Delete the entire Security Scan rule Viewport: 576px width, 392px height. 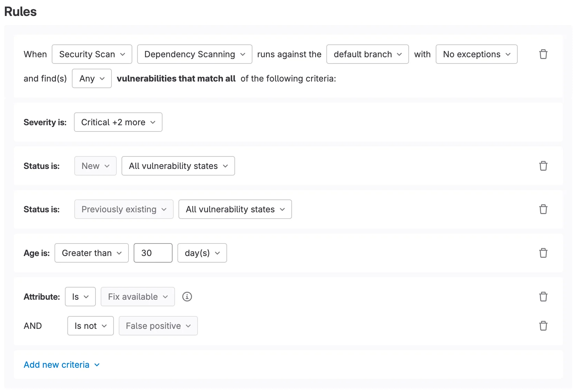click(543, 54)
